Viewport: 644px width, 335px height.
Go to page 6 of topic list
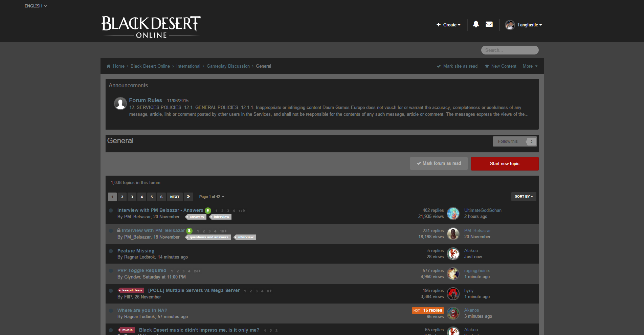(161, 197)
